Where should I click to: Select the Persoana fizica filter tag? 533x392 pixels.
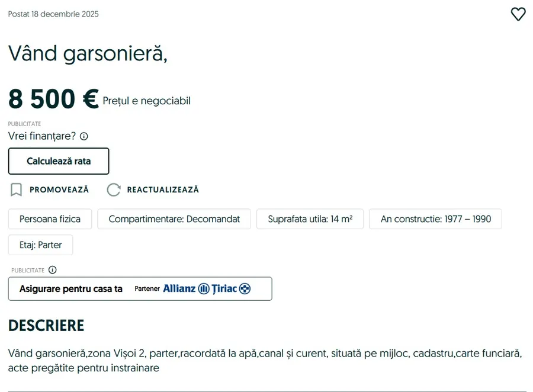(50, 219)
